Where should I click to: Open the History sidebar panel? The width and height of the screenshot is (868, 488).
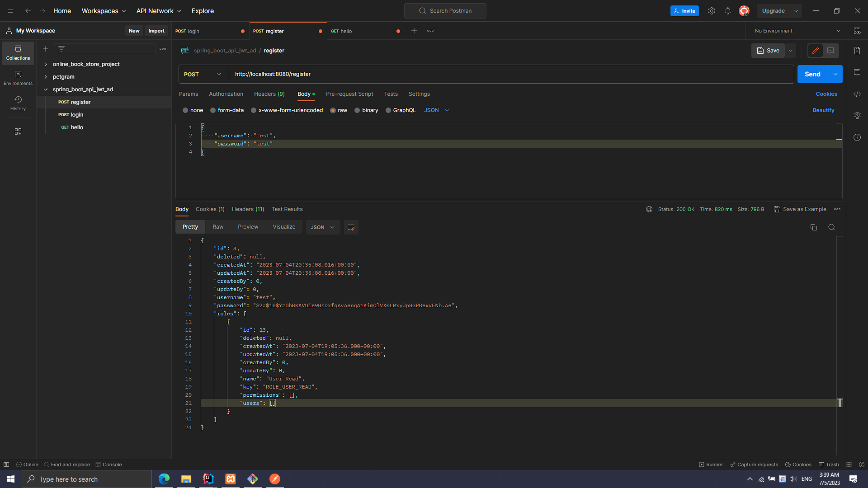tap(18, 103)
